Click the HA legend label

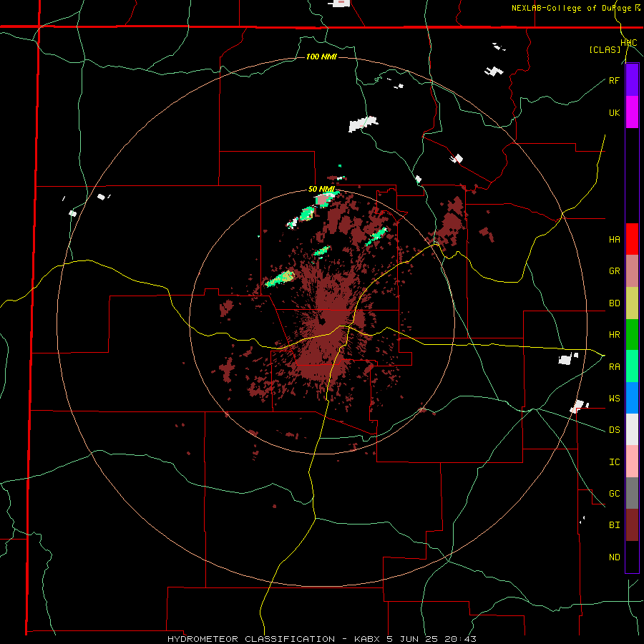tap(614, 240)
